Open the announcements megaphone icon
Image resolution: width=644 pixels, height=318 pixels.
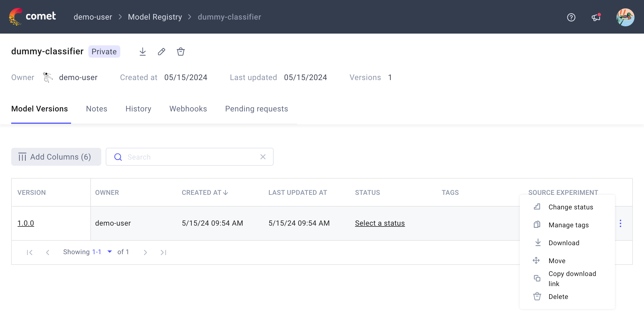point(596,17)
